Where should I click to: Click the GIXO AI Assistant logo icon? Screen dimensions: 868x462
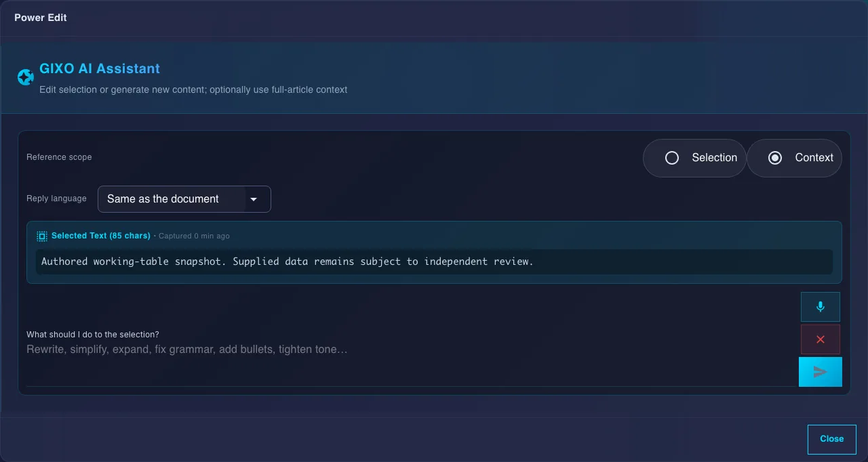point(25,77)
